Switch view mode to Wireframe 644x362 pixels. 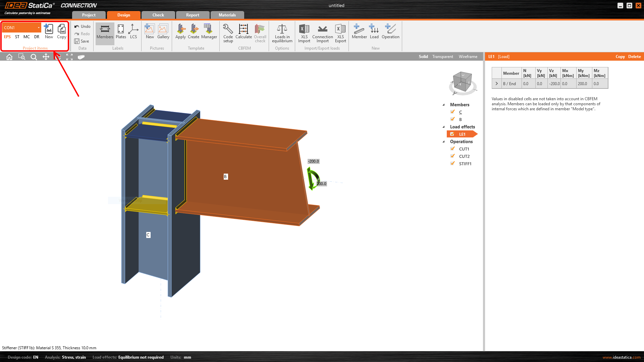click(x=468, y=57)
